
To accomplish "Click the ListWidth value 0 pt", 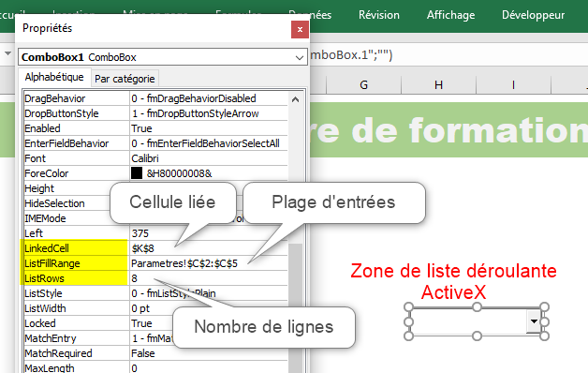I will tap(140, 308).
